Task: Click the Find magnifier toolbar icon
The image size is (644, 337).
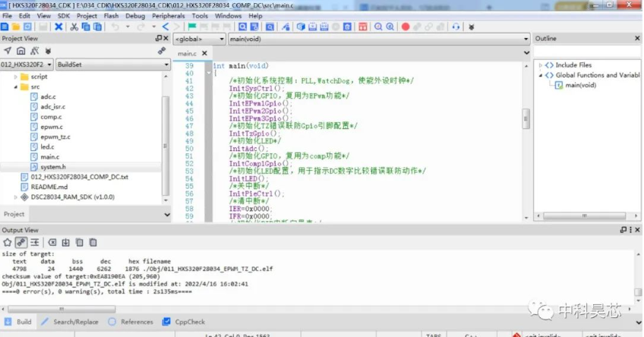Action: tap(243, 27)
